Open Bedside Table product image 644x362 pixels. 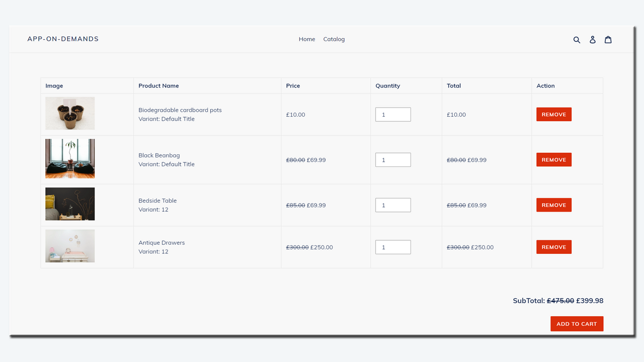pos(70,204)
